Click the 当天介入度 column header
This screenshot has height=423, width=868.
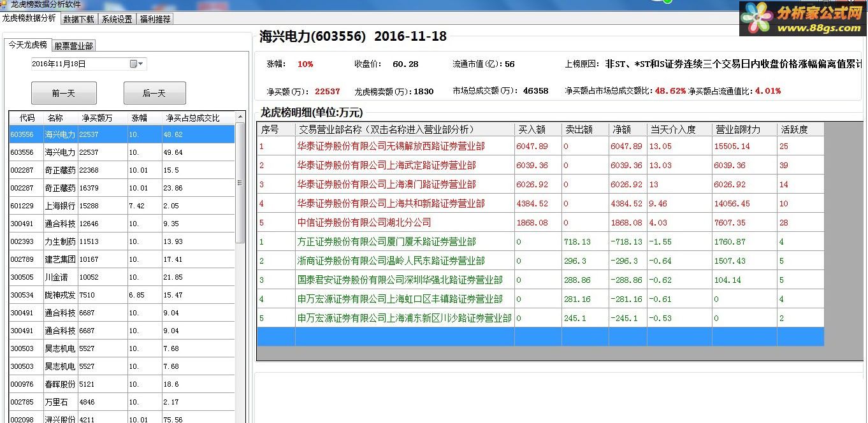(679, 129)
